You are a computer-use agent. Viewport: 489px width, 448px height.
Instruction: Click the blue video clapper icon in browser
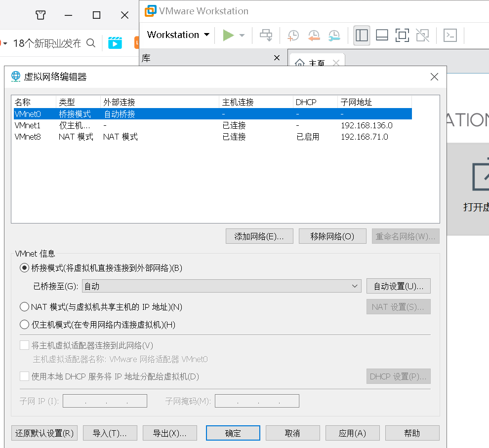[x=115, y=43]
